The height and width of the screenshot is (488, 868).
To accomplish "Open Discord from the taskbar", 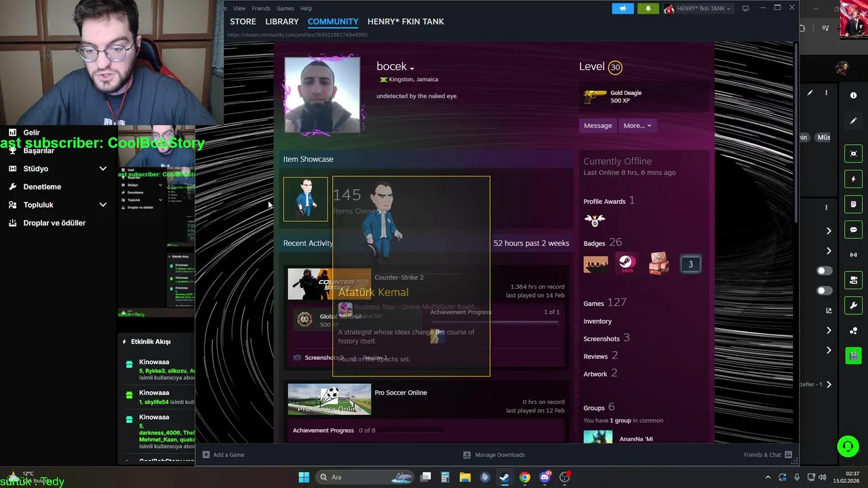I will 545,477.
